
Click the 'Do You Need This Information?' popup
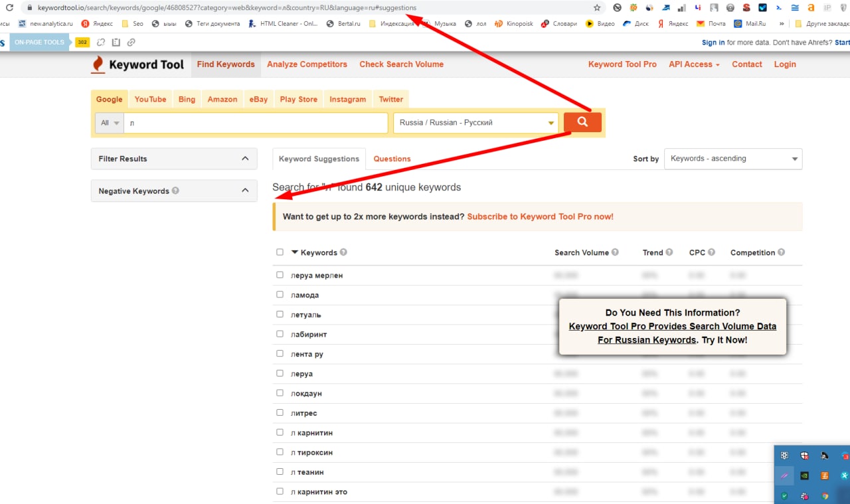coord(673,326)
